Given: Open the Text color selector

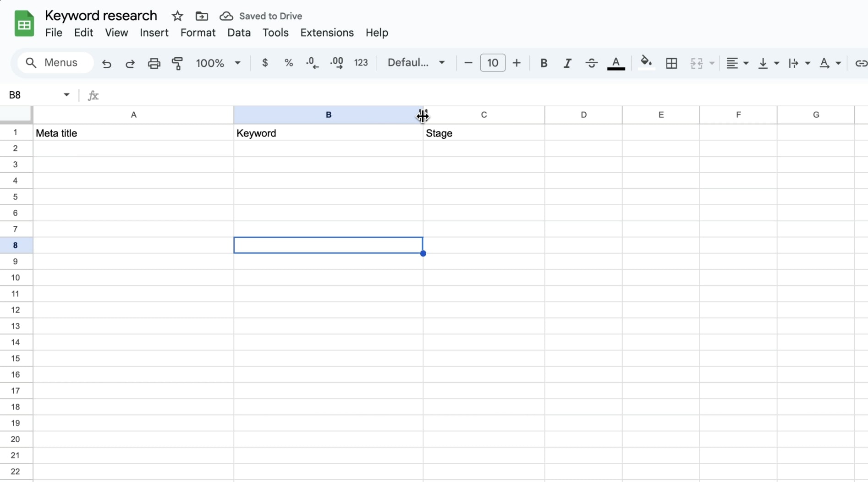Looking at the screenshot, I should [616, 63].
